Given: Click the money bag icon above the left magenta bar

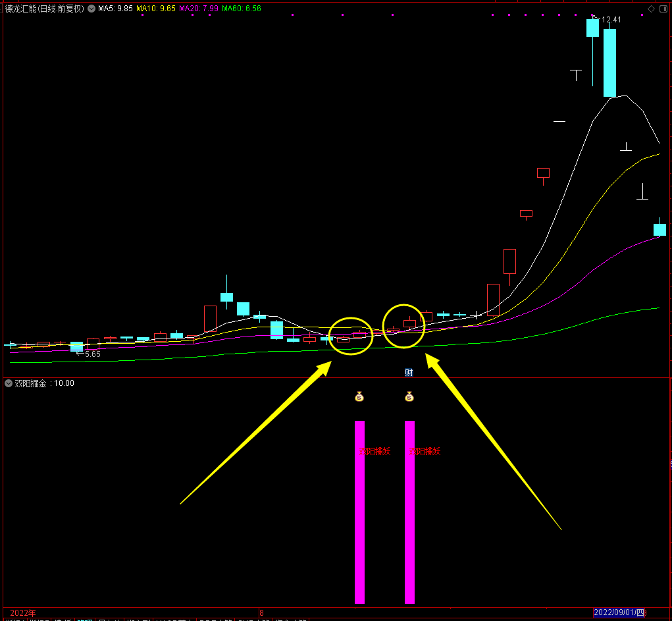Looking at the screenshot, I should click(359, 396).
